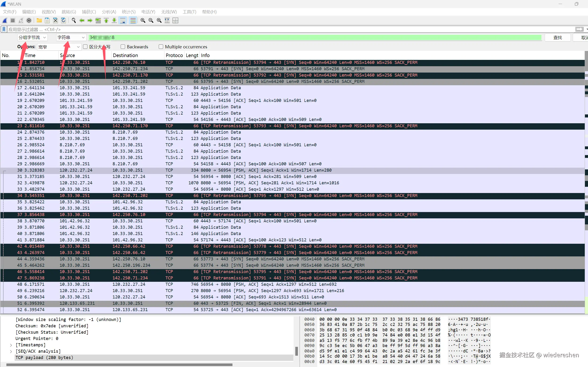
Task: Click the close capture file icon
Action: pyautogui.click(x=55, y=21)
